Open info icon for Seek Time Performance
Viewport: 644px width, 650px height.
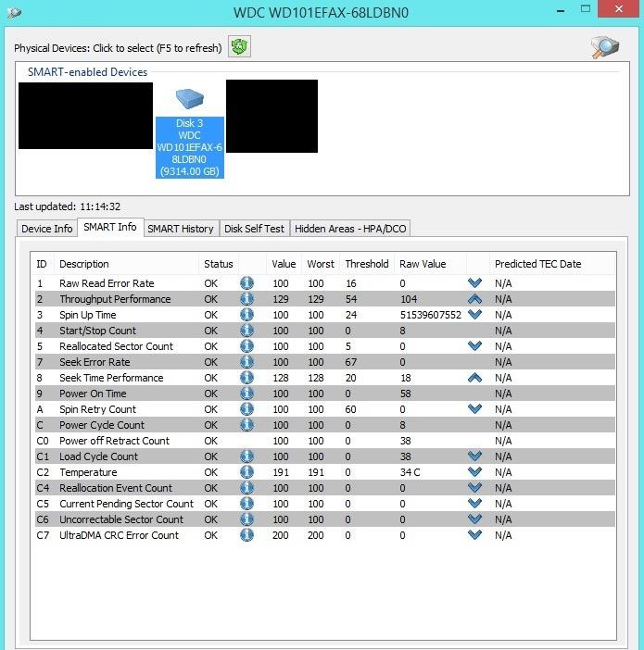tap(246, 378)
